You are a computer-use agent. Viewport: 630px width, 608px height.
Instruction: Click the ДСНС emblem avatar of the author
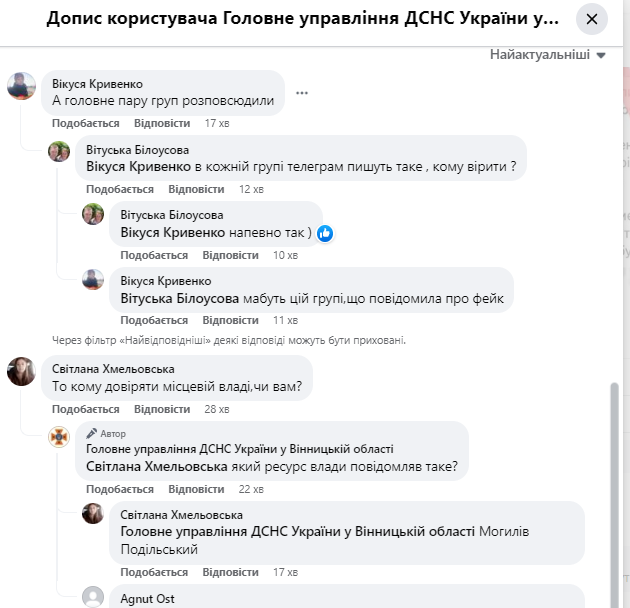60,437
